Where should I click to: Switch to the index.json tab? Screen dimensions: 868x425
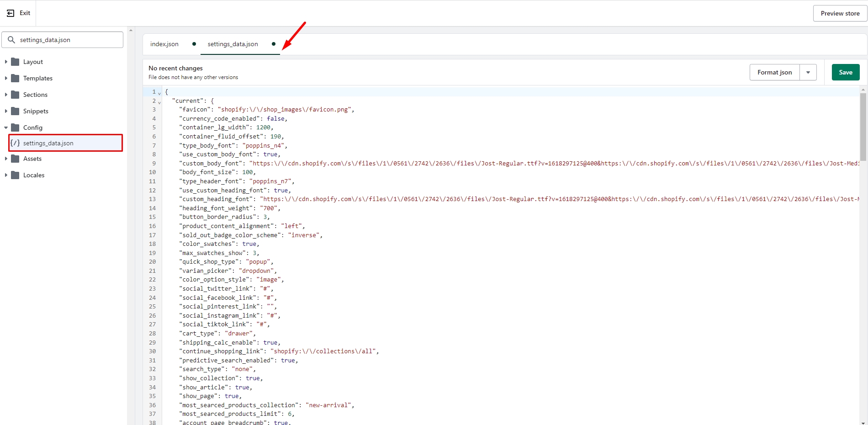tap(164, 44)
